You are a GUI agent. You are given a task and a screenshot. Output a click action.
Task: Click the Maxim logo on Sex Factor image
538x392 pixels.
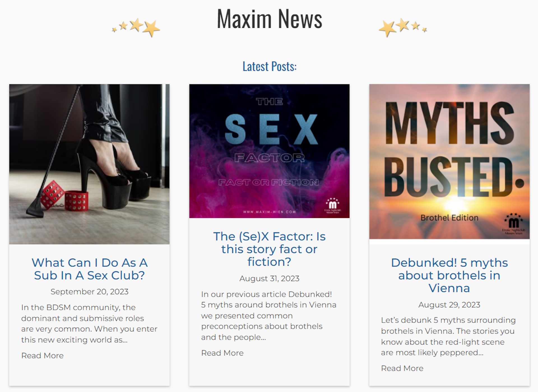coord(333,206)
